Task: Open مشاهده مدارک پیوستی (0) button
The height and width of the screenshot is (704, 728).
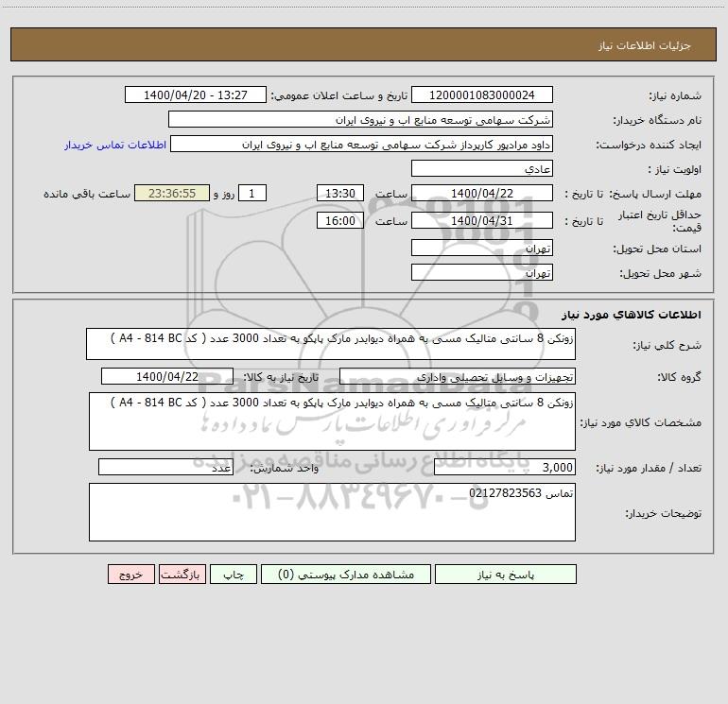Action: click(x=346, y=574)
